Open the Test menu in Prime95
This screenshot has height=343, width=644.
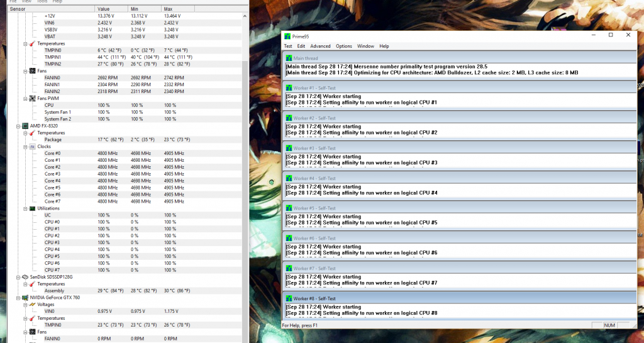point(288,46)
